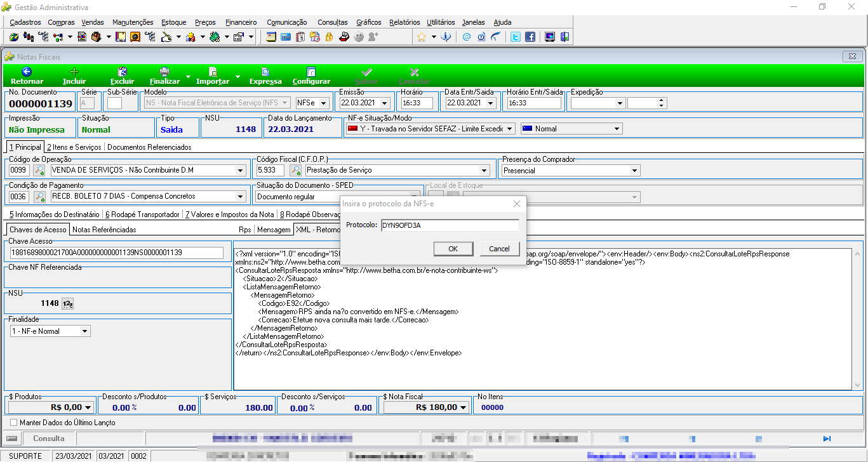Click the Facebook icon in top toolbar

tap(530, 37)
